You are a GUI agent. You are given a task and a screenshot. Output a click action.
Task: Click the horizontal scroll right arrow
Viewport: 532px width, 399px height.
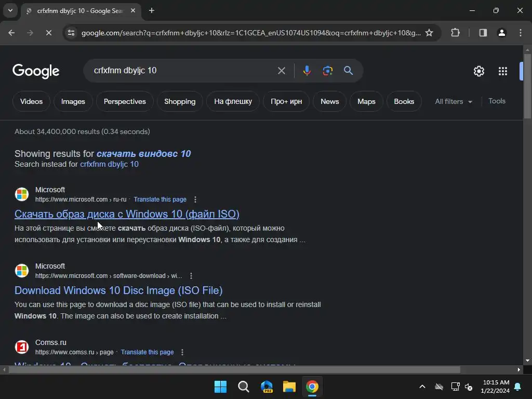(x=519, y=369)
